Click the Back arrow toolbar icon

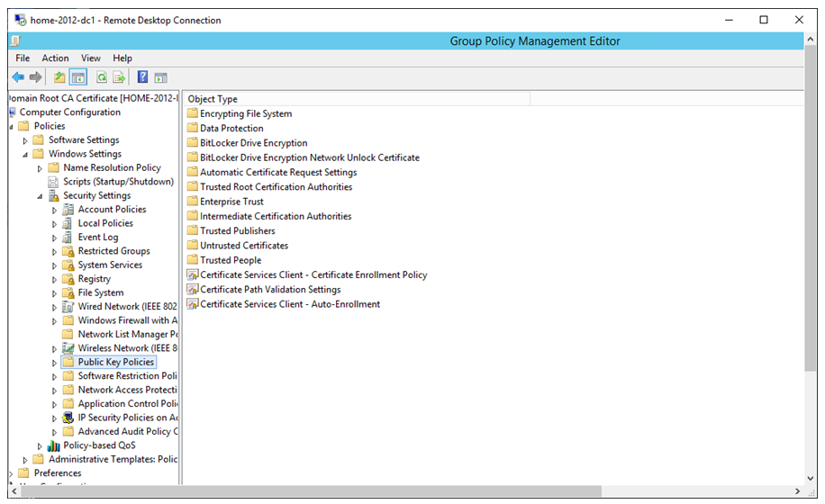[18, 77]
